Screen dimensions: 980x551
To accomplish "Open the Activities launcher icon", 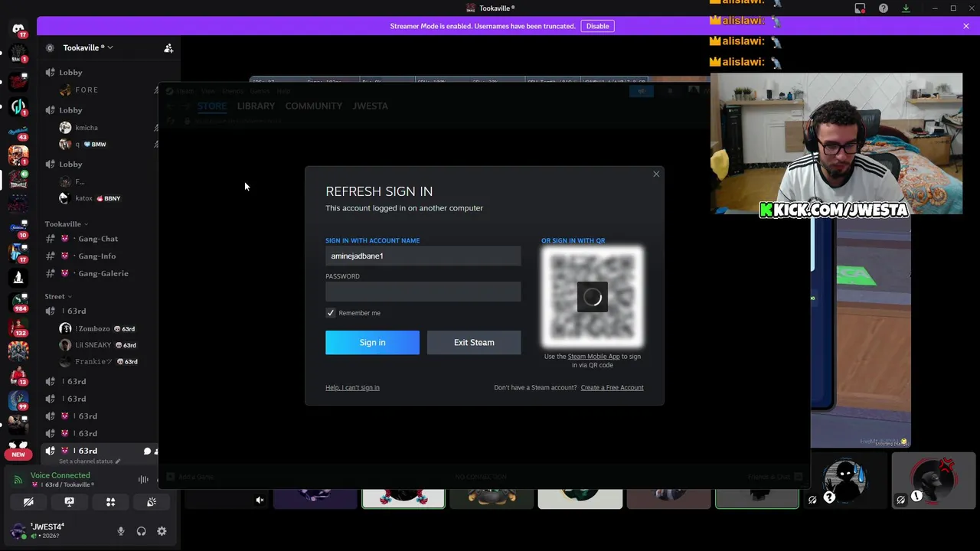I will 110,502.
